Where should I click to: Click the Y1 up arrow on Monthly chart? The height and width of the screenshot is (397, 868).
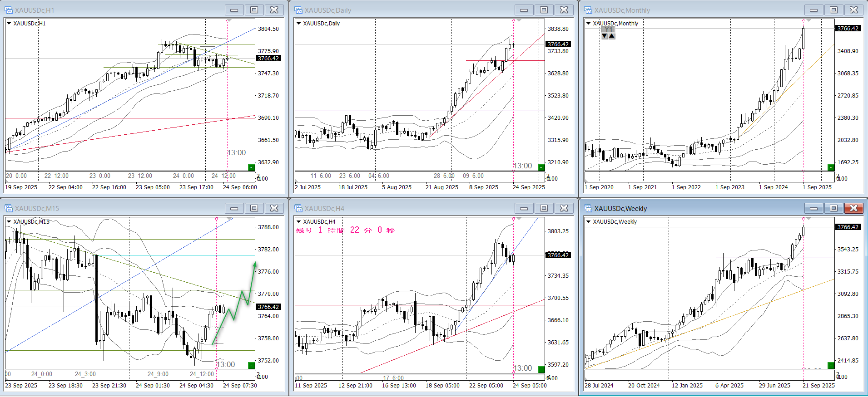(612, 36)
